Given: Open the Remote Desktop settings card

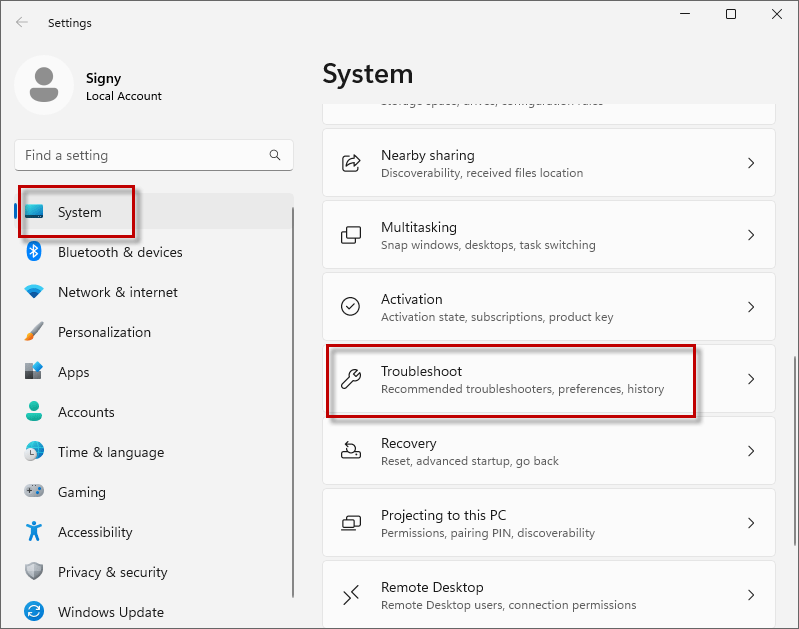Looking at the screenshot, I should tap(549, 594).
